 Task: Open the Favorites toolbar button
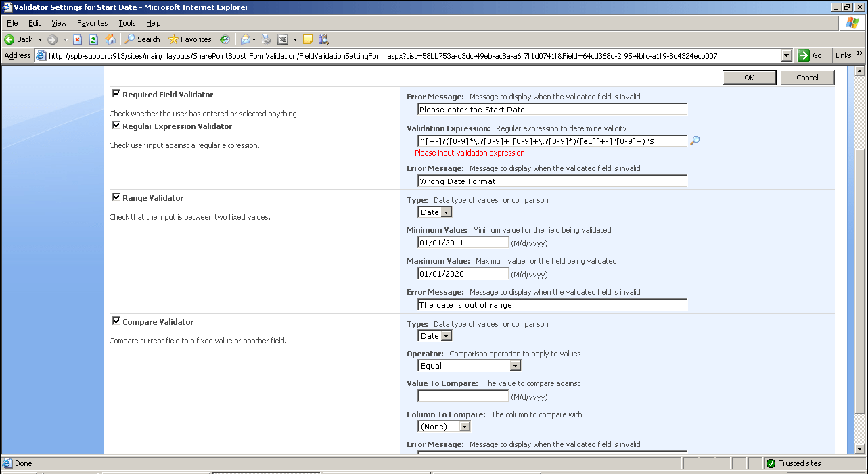[x=190, y=39]
